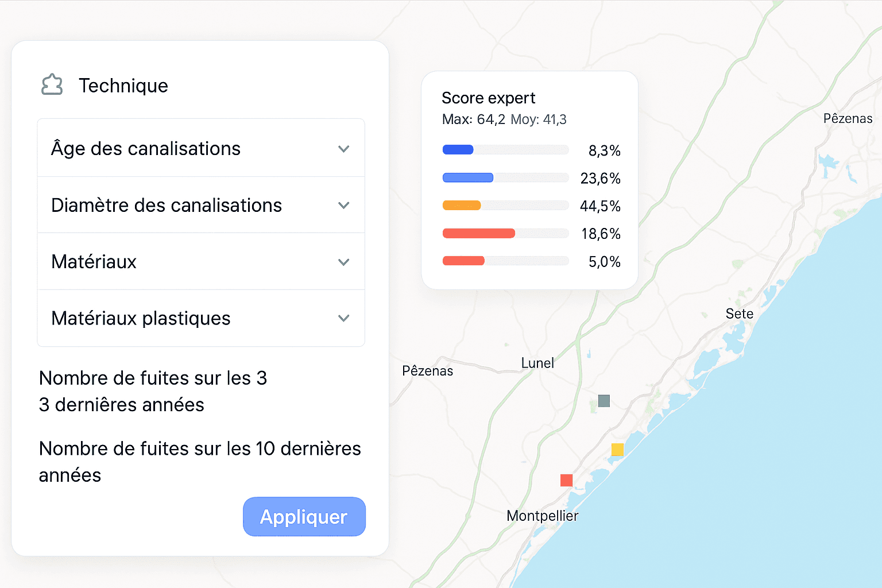This screenshot has width=882, height=588.
Task: Click the orange 44,5% score bar
Action: (462, 205)
